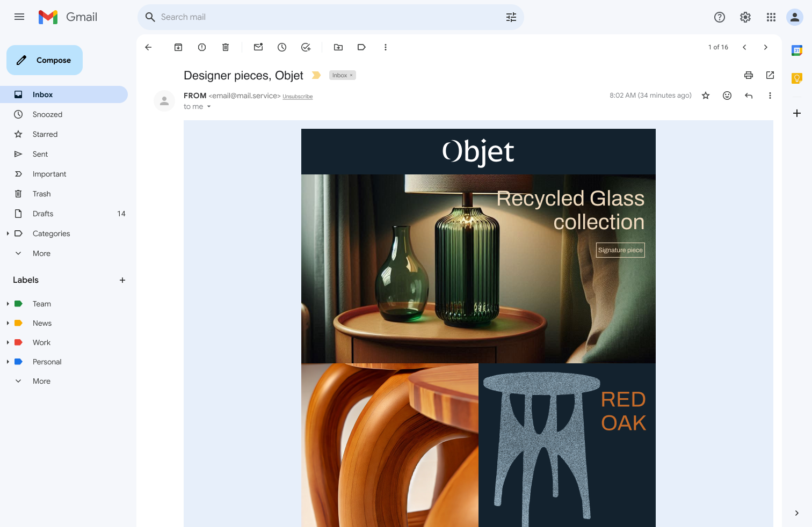
Task: Select the green Team label swatch
Action: [x=18, y=304]
